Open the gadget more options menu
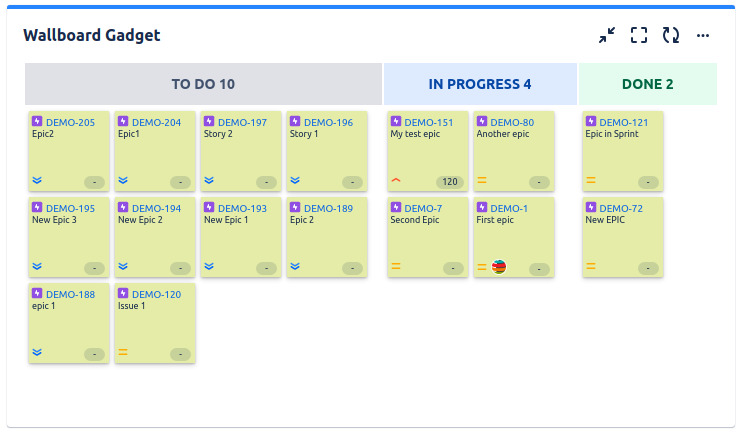Screen dimensions: 740x433 click(x=703, y=35)
